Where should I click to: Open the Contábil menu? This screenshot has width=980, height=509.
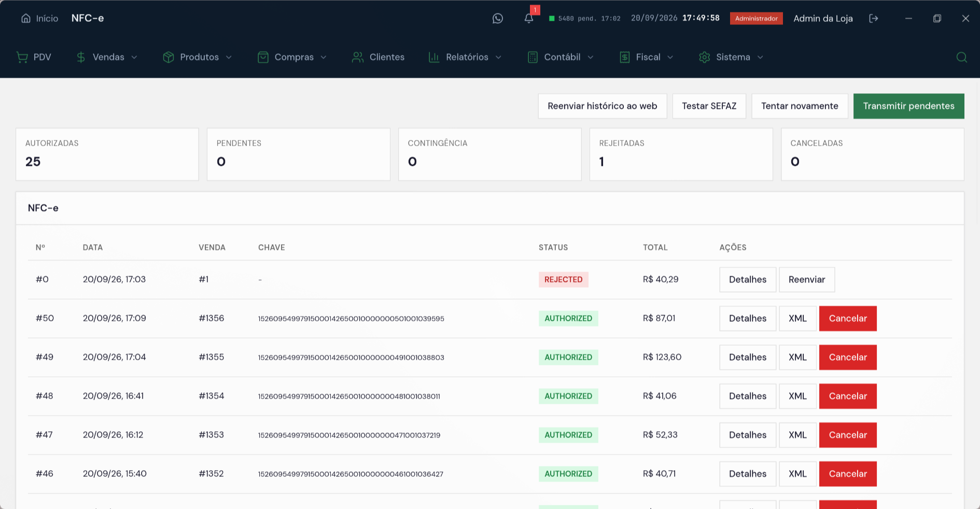[x=561, y=57]
